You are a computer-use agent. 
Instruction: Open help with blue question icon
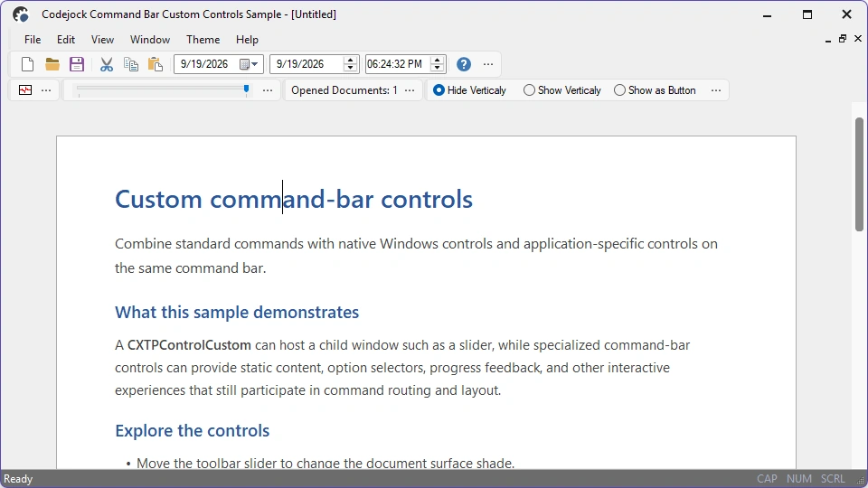tap(464, 64)
